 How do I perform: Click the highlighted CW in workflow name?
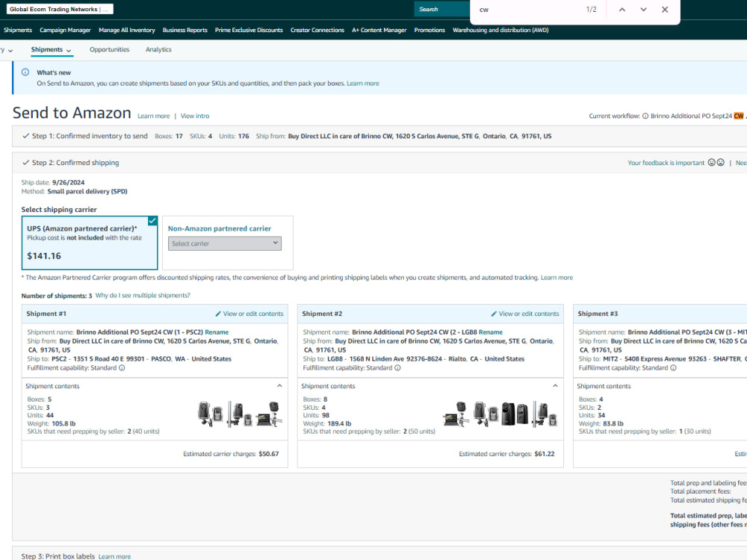pyautogui.click(x=739, y=116)
